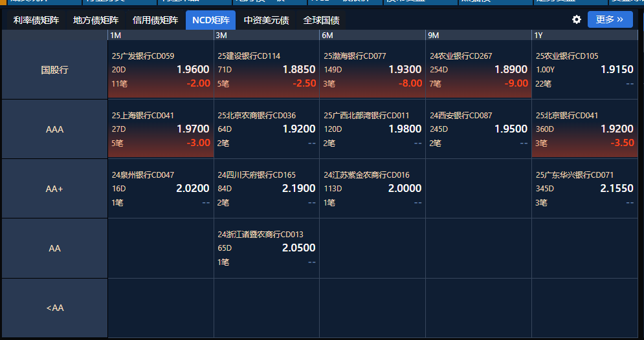
Task: Click the 254D tenor label
Action: [439, 70]
